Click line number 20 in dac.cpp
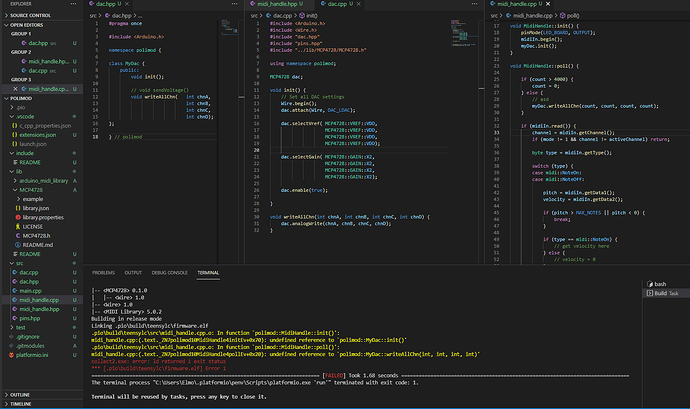690x409 pixels. click(257, 150)
